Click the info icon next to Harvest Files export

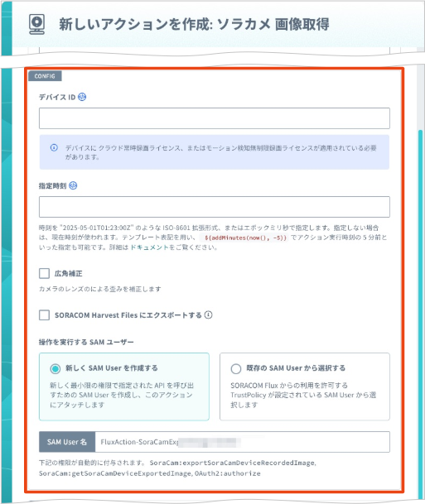pyautogui.click(x=209, y=315)
